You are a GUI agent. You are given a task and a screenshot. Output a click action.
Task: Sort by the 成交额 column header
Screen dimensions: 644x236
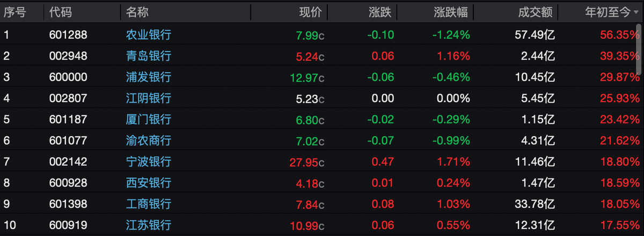(536, 12)
